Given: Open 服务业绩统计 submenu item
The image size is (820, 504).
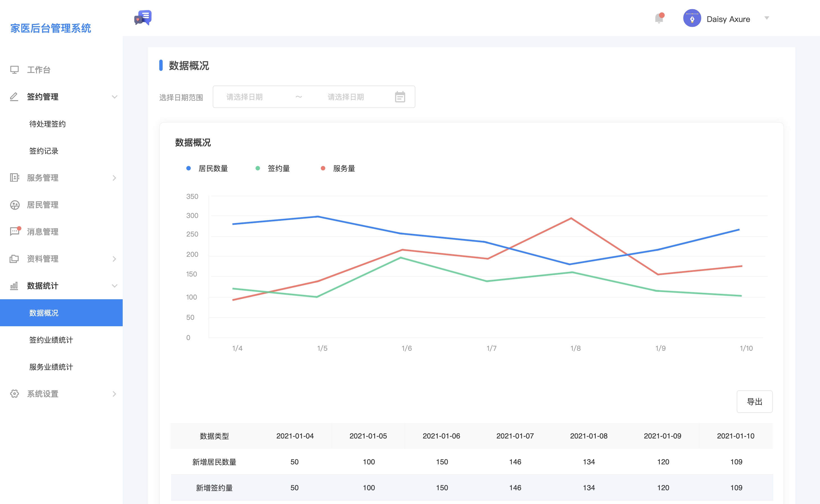Looking at the screenshot, I should (x=51, y=367).
